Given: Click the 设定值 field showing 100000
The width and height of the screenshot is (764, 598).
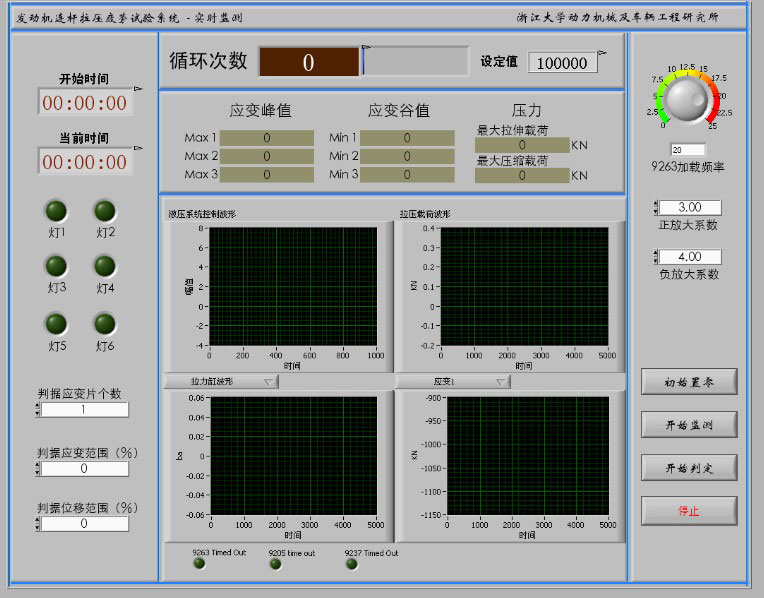Looking at the screenshot, I should [562, 62].
